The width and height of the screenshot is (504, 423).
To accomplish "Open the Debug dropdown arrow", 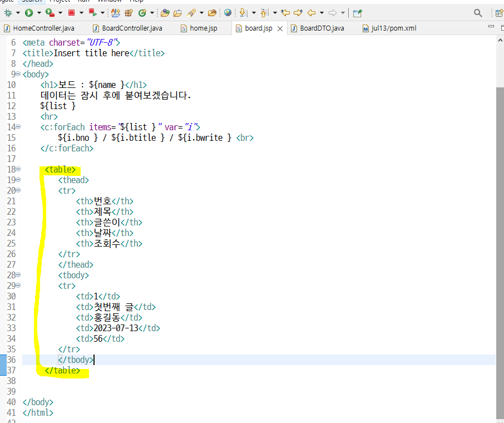I will [18, 13].
